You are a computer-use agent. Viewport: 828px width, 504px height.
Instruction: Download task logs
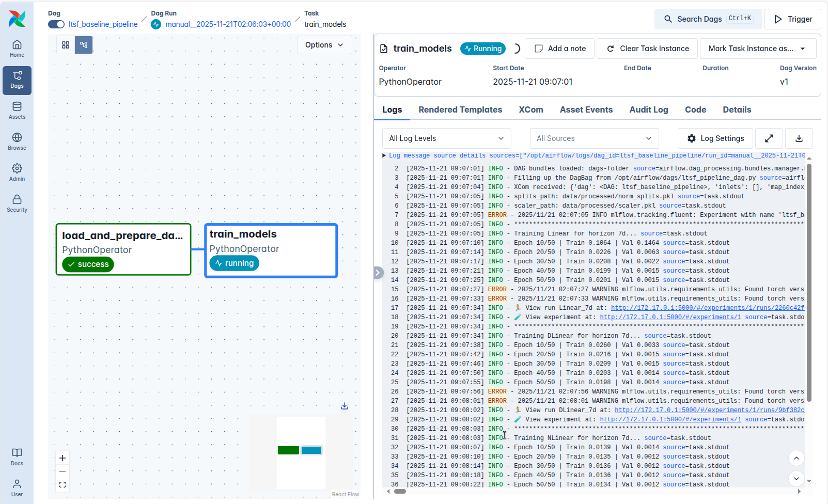[799, 138]
